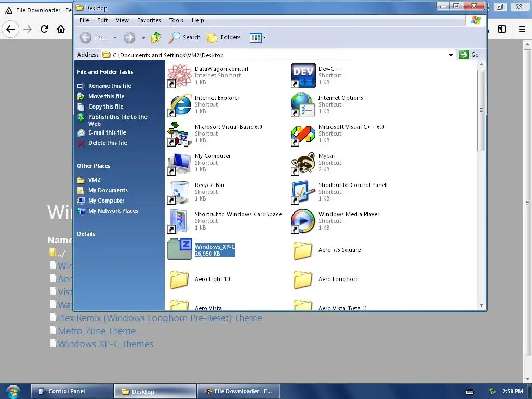The image size is (532, 399).
Task: Toggle the browser sidebar panel icon
Action: pyautogui.click(x=502, y=29)
